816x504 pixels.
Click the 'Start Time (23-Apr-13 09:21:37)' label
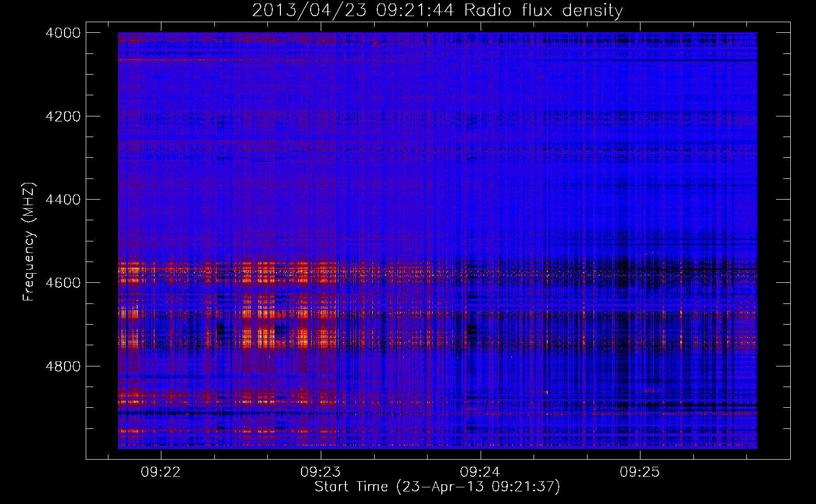[x=437, y=487]
